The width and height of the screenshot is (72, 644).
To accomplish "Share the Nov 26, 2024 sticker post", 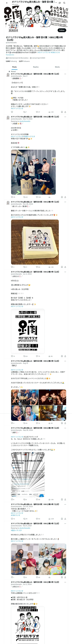I will 65,267.
